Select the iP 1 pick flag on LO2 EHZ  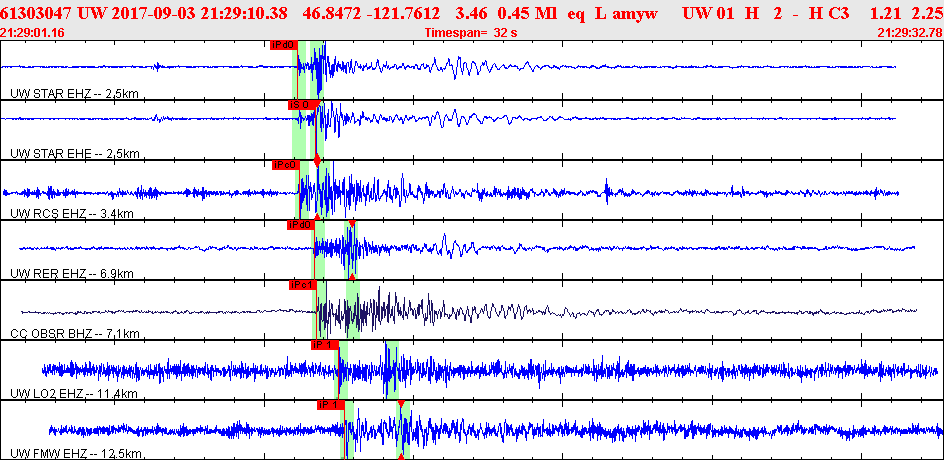coord(324,345)
